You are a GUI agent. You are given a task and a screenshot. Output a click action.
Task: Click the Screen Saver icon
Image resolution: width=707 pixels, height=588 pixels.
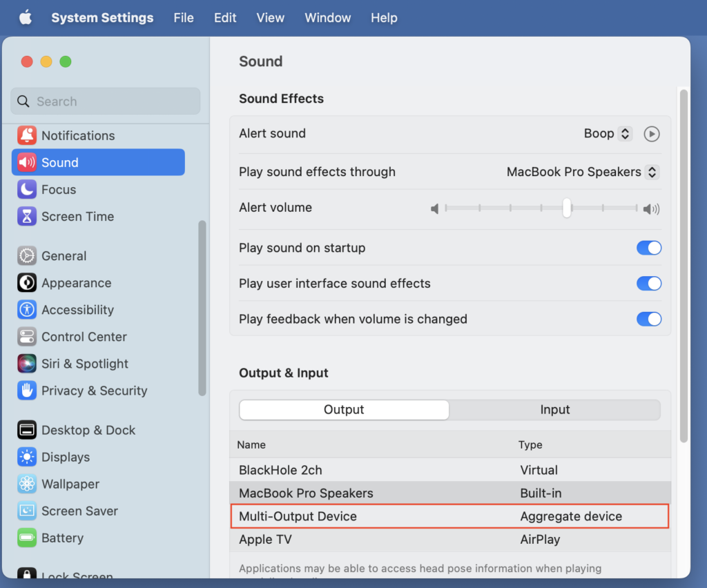coord(27,511)
